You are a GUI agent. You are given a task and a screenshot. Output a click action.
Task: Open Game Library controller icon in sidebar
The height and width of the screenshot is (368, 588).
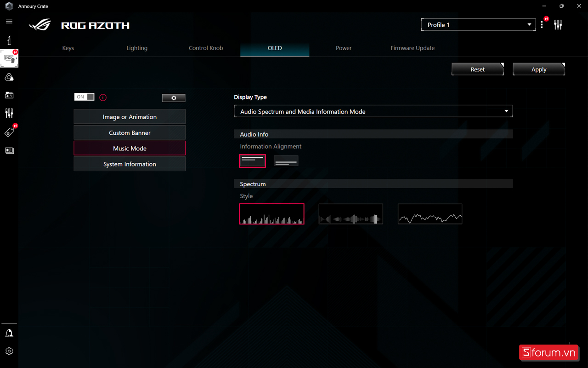(x=9, y=95)
